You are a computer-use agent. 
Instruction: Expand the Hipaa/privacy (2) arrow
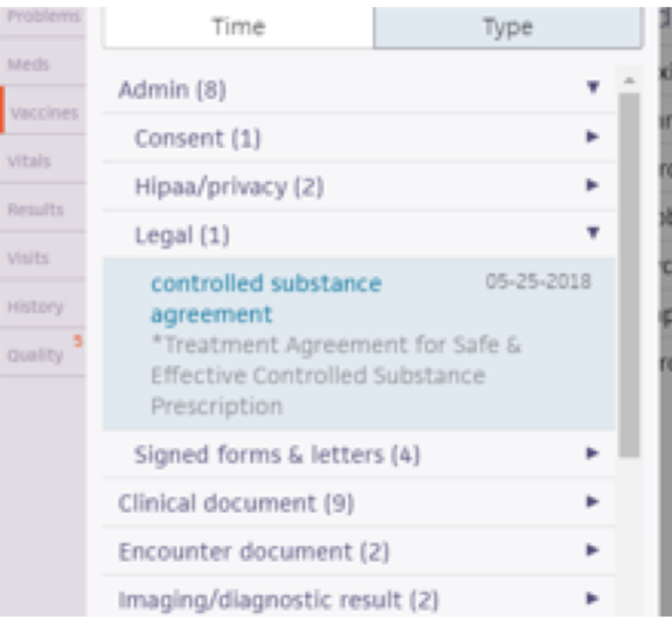click(x=593, y=185)
